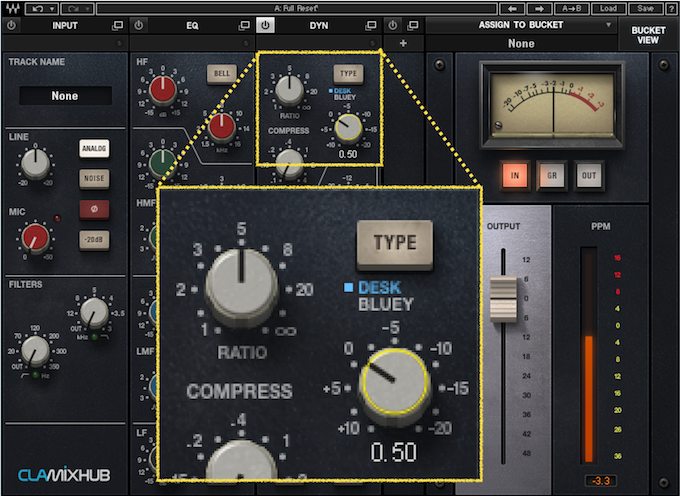Click the red HF frequency kHz knob
Screen dimensions: 680x496
click(x=222, y=126)
